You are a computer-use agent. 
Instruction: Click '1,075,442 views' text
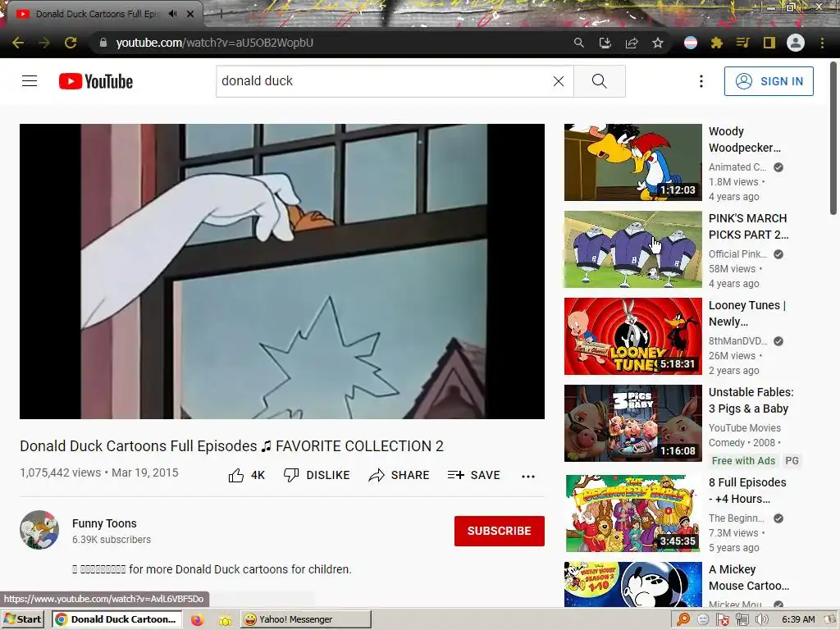[61, 472]
